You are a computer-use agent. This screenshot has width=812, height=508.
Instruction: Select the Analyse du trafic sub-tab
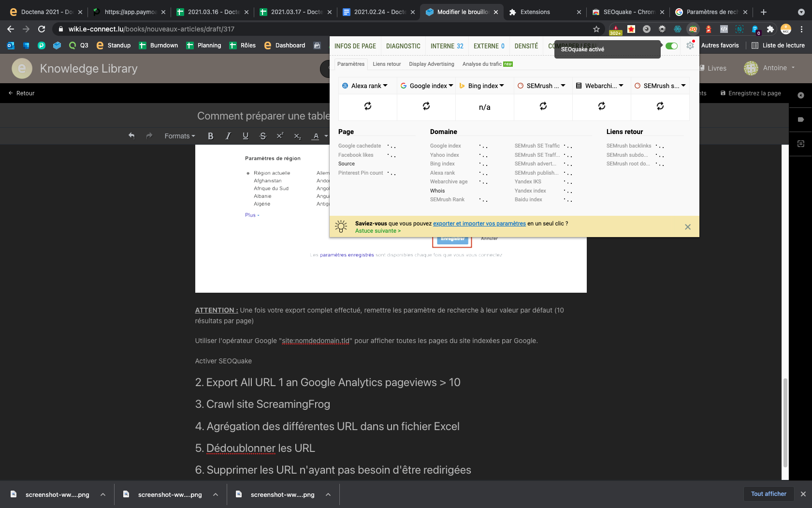[x=487, y=64]
